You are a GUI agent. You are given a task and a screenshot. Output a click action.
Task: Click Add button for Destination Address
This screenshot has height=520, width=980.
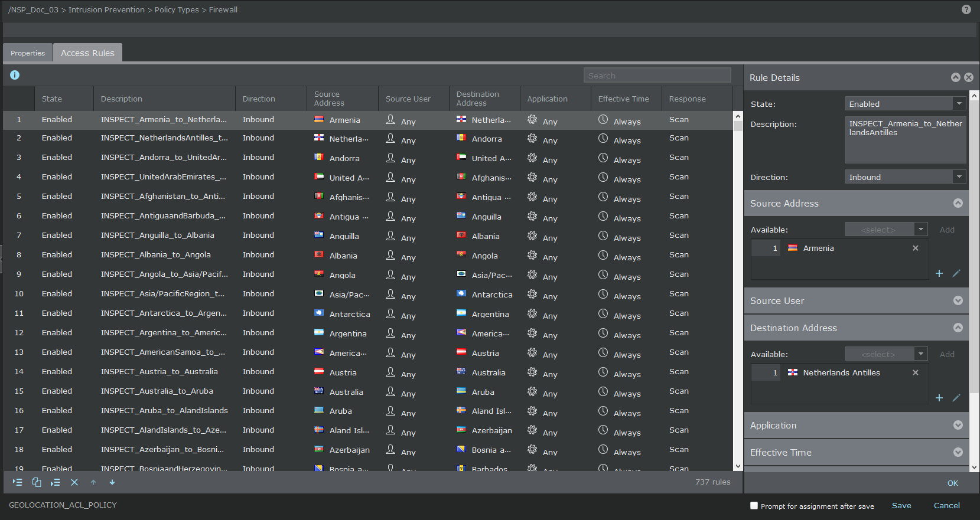pos(947,354)
